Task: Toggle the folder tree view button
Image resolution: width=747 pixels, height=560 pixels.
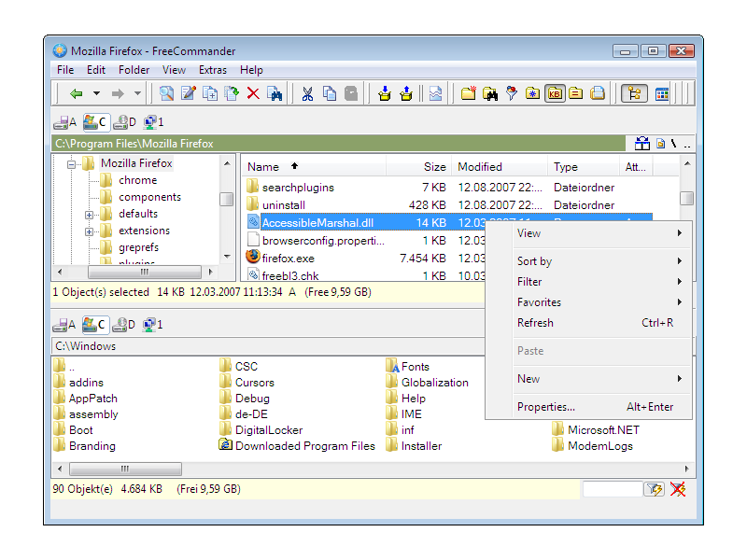Action: point(634,93)
